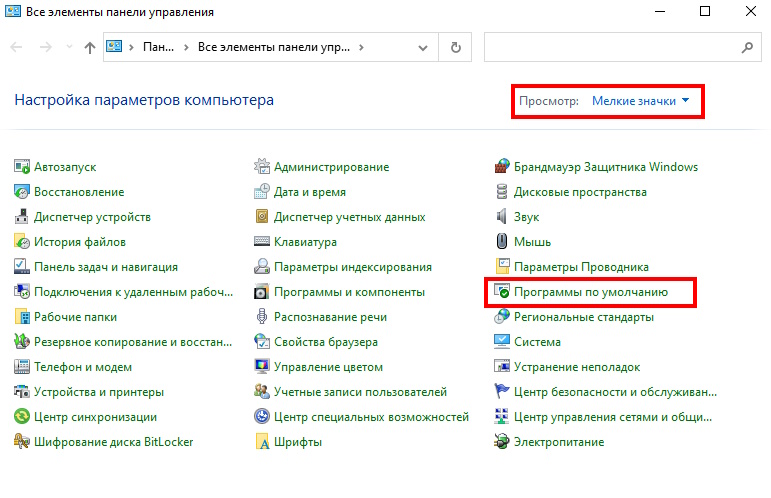
Task: Click the Свойства браузера icon
Action: click(262, 342)
